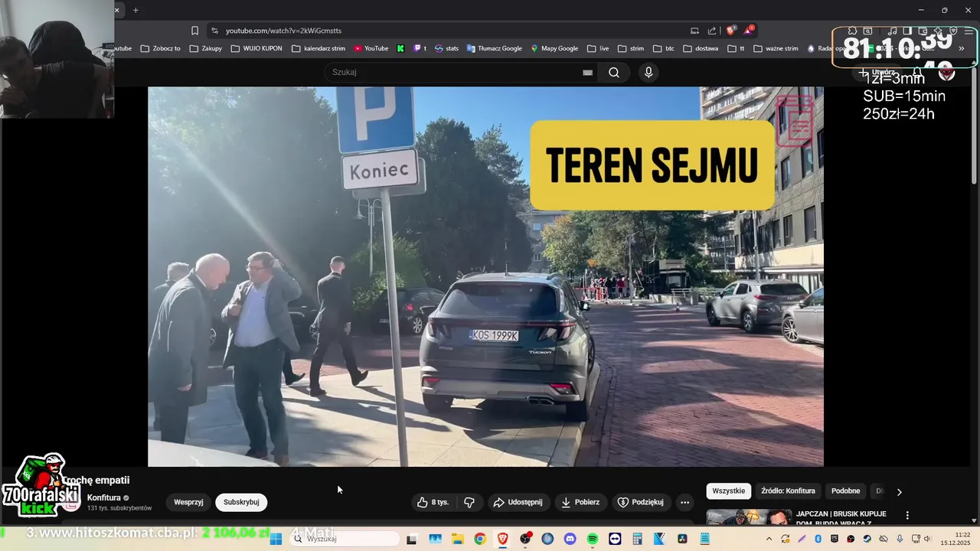Click the Subskrybuj button
The image size is (980, 551).
pyautogui.click(x=241, y=502)
